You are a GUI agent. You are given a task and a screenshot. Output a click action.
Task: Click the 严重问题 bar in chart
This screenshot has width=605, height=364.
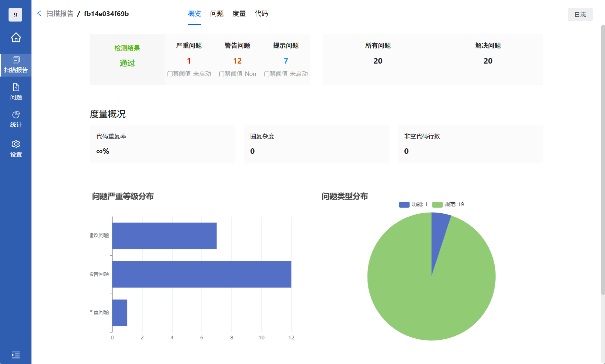click(x=120, y=313)
